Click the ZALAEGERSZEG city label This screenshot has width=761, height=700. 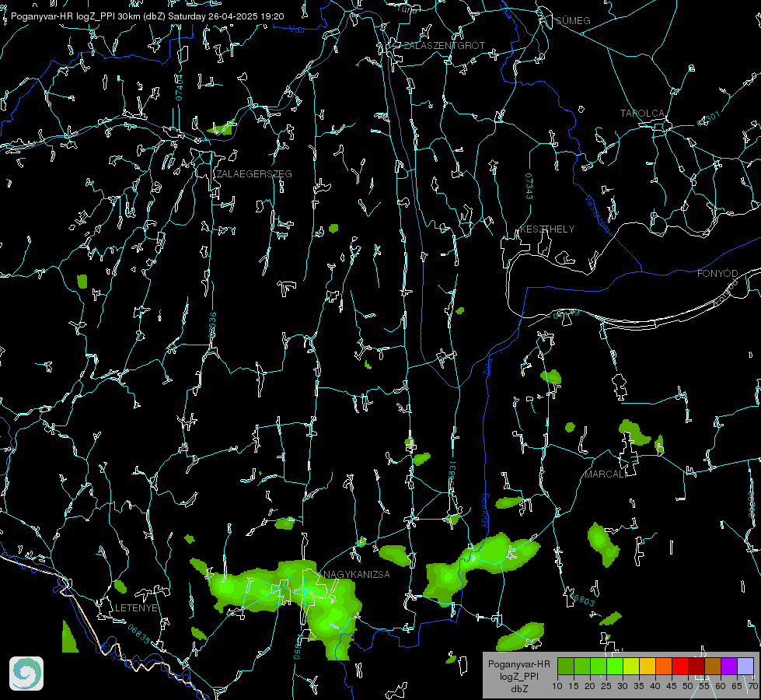254,174
